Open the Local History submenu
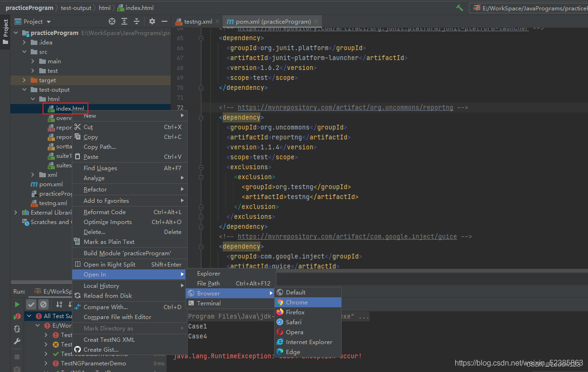This screenshot has height=372, width=588. [x=129, y=286]
